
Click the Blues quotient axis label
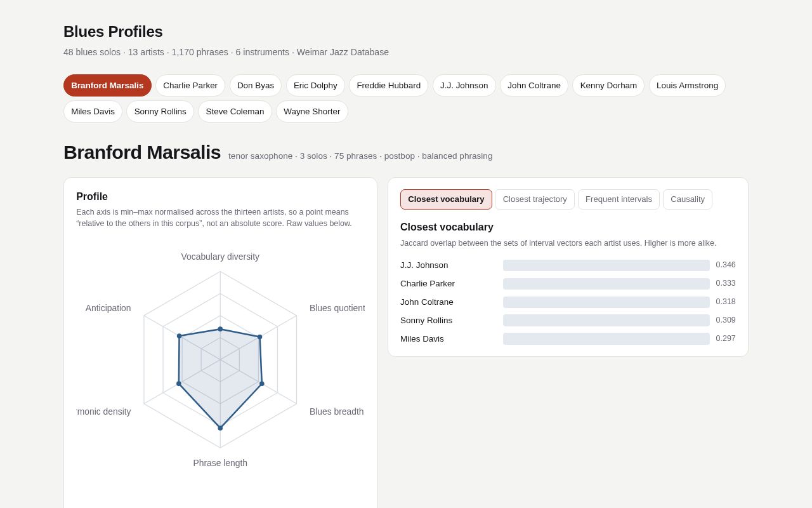(337, 308)
